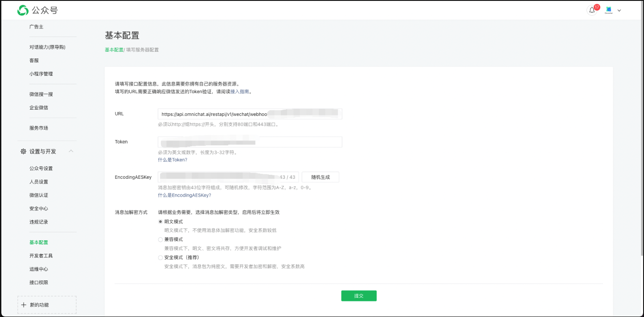Click the 基本配置 breadcrumb link
This screenshot has height=317, width=644.
tap(114, 50)
